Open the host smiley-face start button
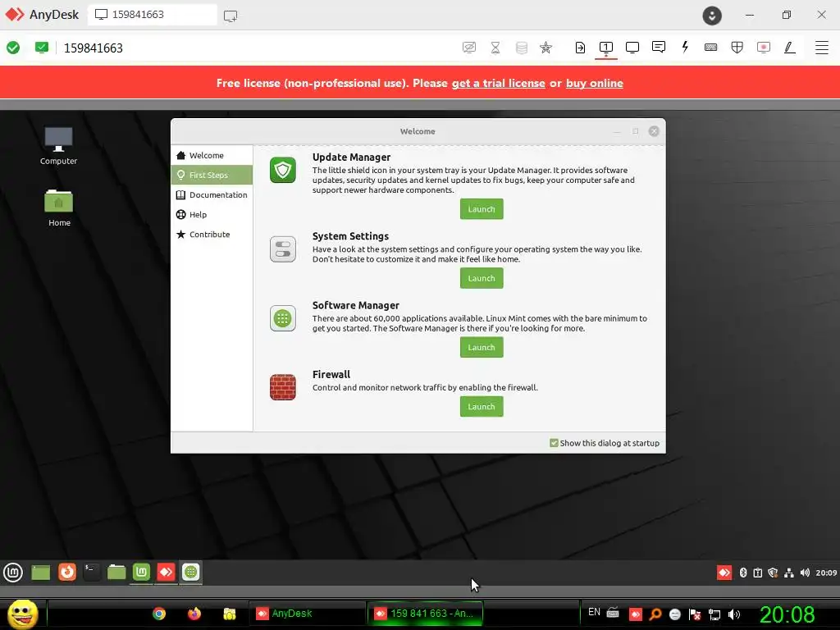 tap(22, 614)
